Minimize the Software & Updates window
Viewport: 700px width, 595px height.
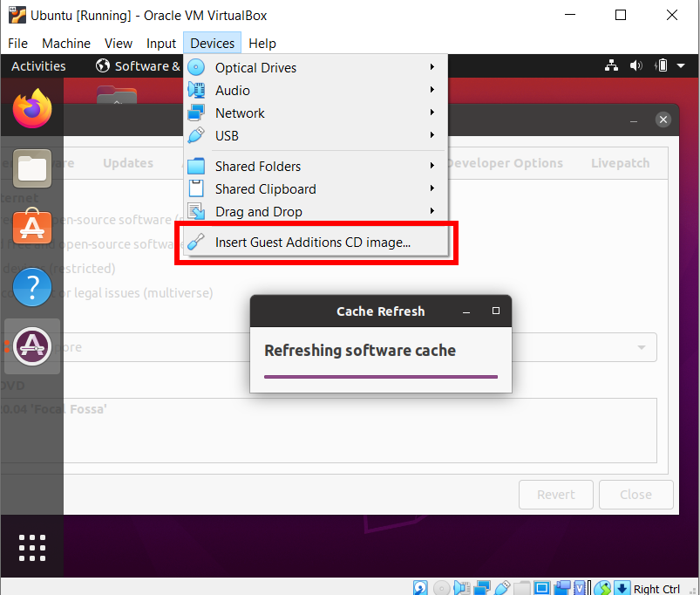tap(634, 120)
